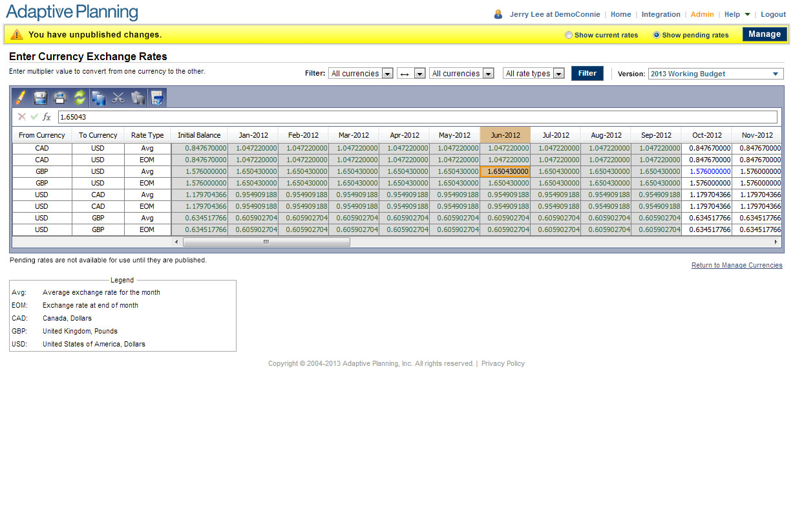Open the first All currencies dropdown
The image size is (793, 532).
click(388, 73)
